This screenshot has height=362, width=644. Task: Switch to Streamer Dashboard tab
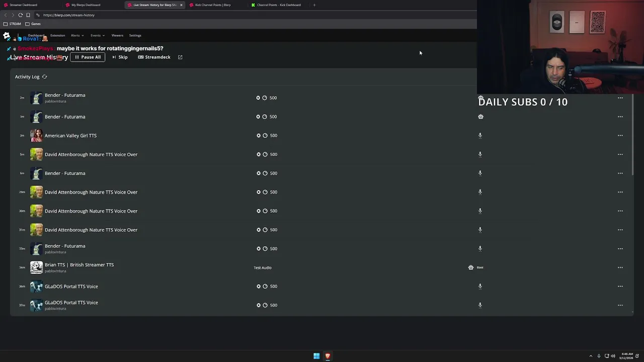click(30, 5)
